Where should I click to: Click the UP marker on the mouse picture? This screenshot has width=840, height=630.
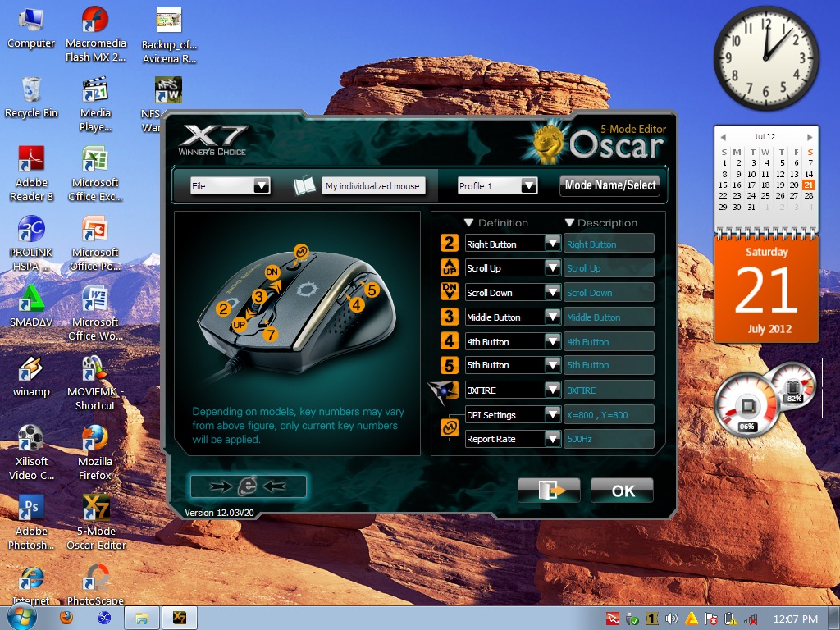point(239,325)
